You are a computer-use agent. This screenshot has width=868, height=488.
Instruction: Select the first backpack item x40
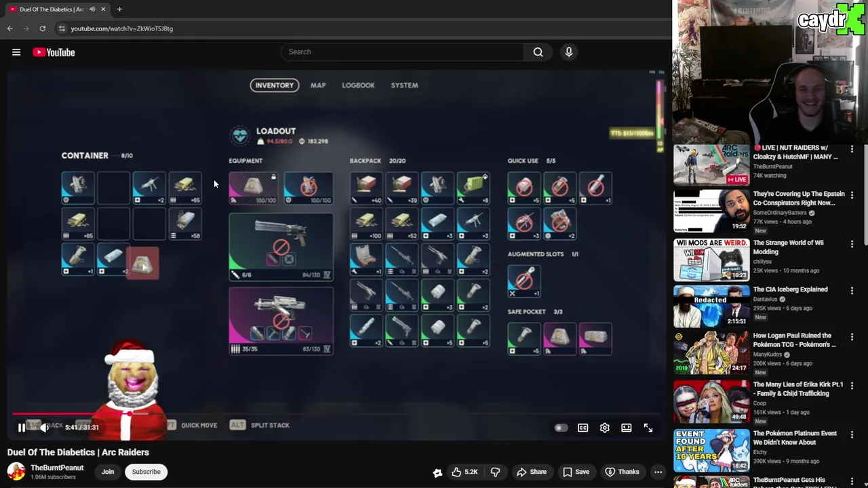point(366,188)
